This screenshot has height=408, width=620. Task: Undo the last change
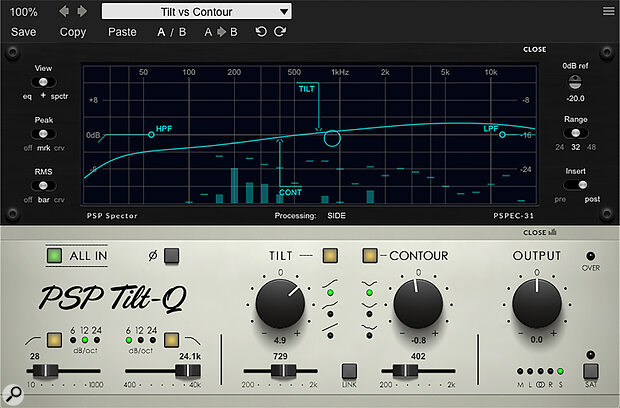(261, 32)
